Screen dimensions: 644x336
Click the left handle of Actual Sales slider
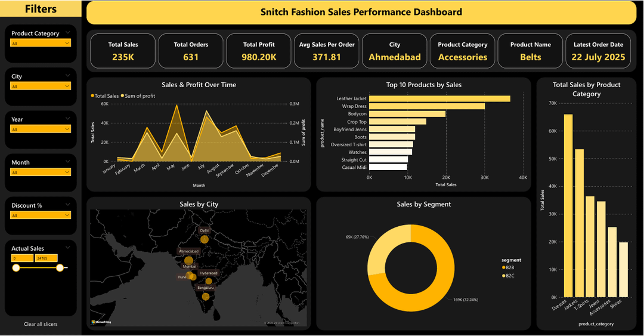(x=16, y=268)
